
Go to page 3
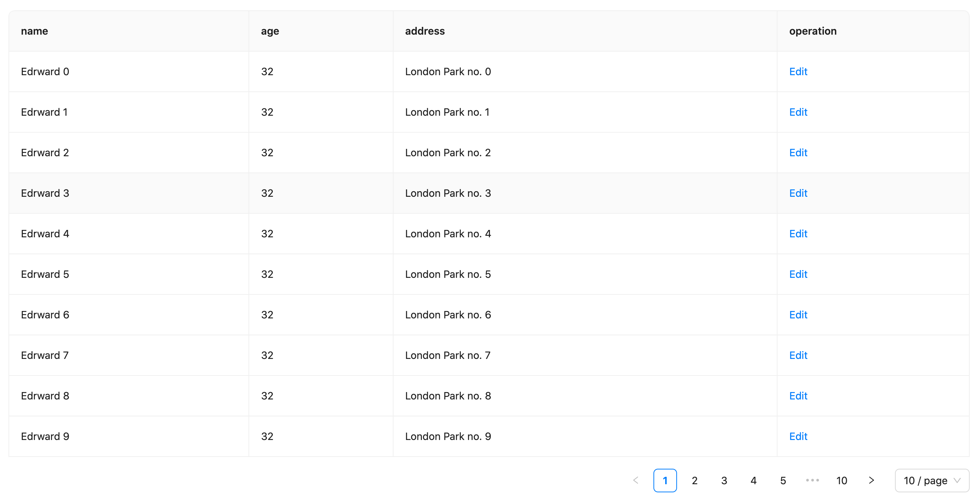[724, 480]
